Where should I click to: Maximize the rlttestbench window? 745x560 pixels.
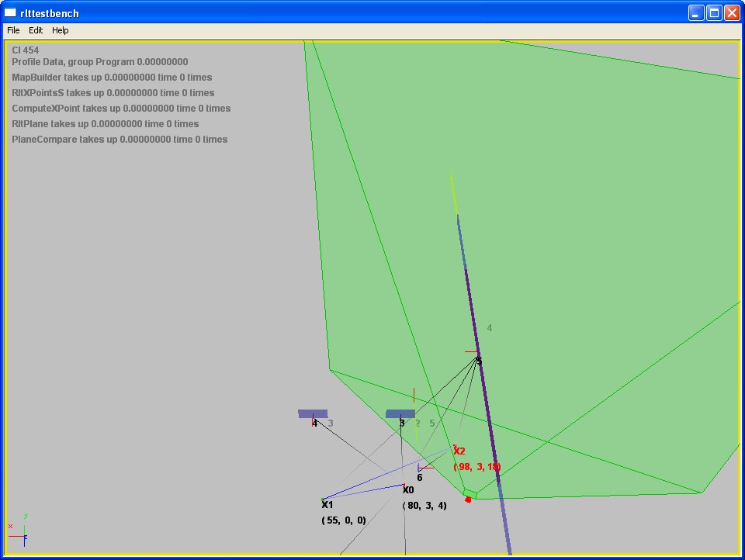(x=714, y=12)
